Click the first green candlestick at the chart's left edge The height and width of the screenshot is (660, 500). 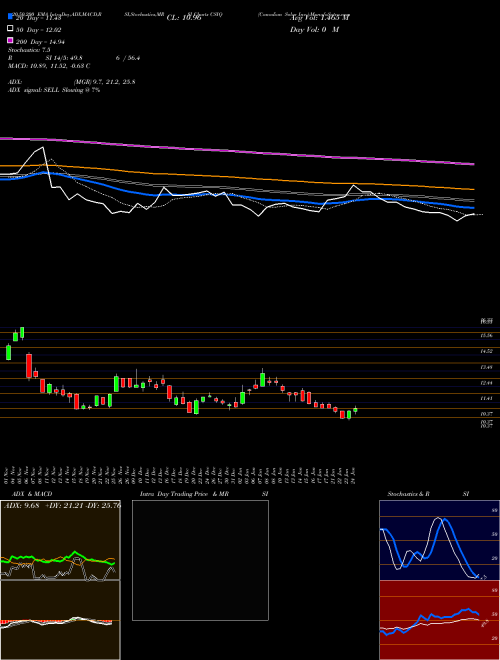tap(8, 353)
